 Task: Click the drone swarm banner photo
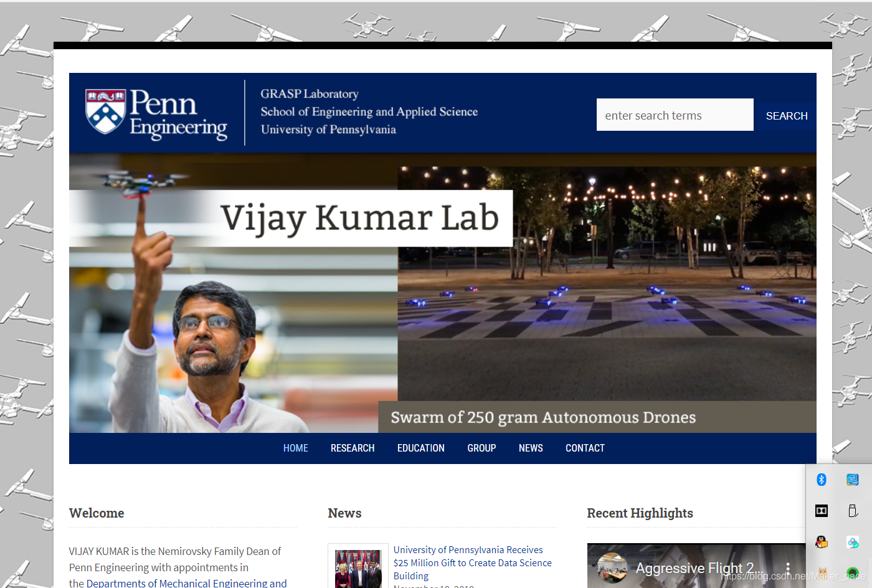[607, 283]
